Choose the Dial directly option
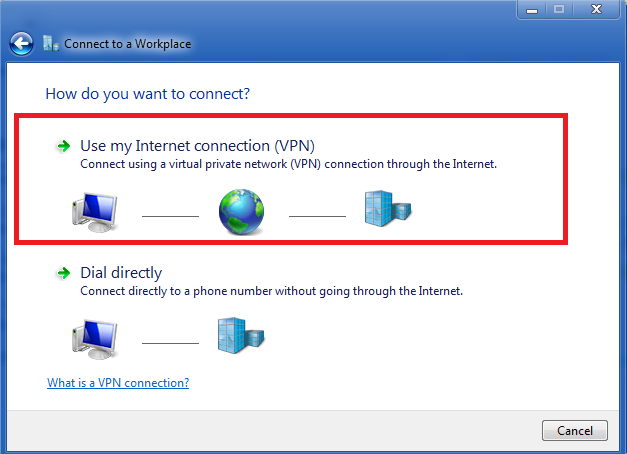Screen dimensions: 627x454 pos(121,273)
